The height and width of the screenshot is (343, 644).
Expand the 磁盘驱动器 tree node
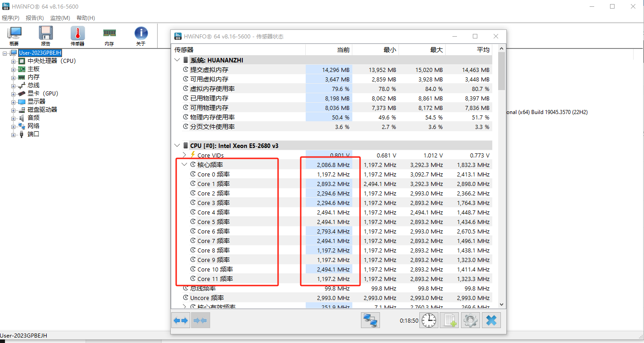pyautogui.click(x=14, y=110)
